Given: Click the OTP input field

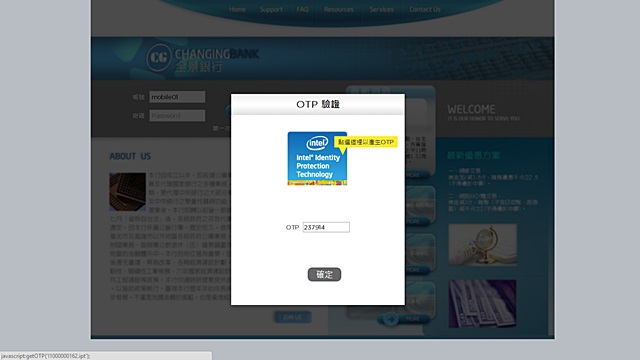Looking at the screenshot, I should click(x=326, y=227).
